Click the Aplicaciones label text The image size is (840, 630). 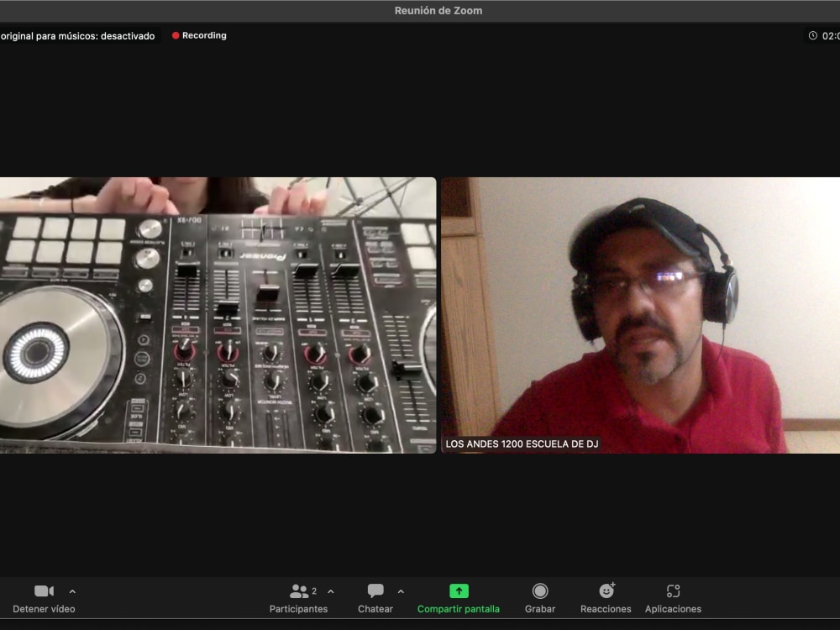click(x=673, y=609)
